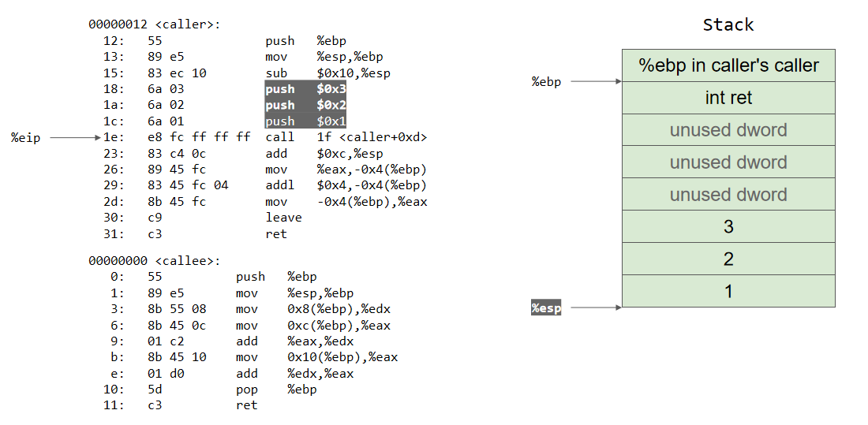Select the "%ebp in caller's caller" stack cell
The height and width of the screenshot is (425, 868).
(x=728, y=65)
